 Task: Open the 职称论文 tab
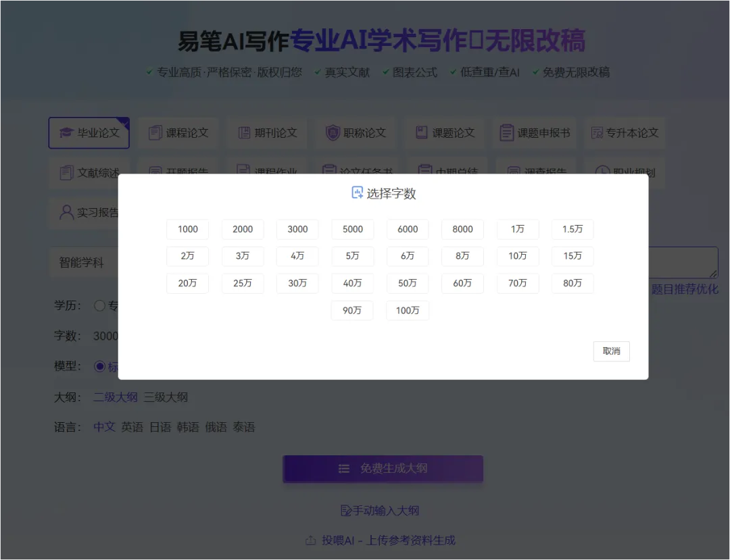coord(356,133)
